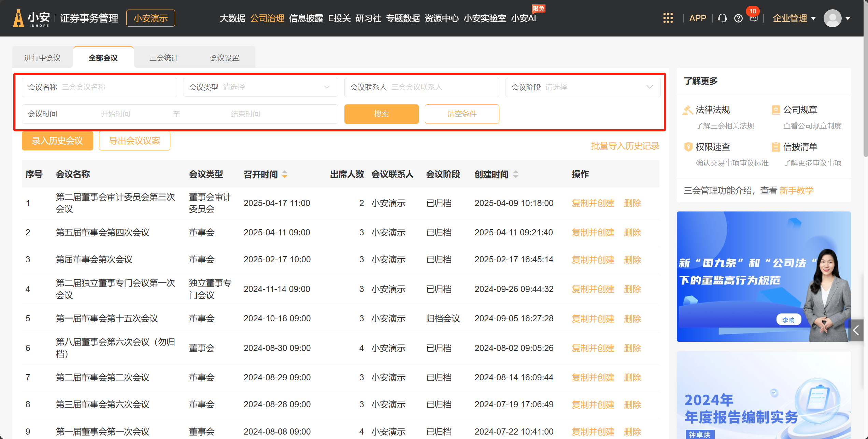Image resolution: width=868 pixels, height=439 pixels.
Task: Expand the 企业管理 dropdown
Action: click(x=794, y=18)
